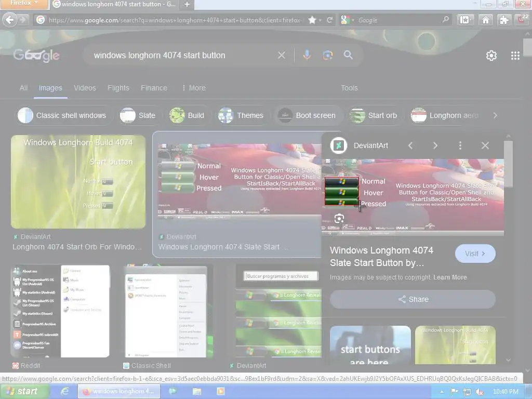Apply the Build filter chip
The width and height of the screenshot is (532, 399).
pyautogui.click(x=189, y=115)
